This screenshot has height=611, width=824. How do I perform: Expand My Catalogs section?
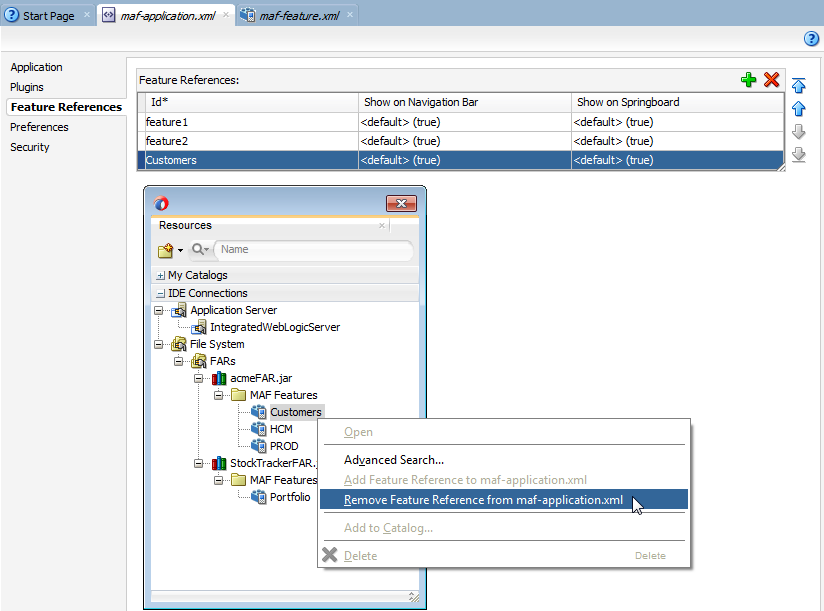tap(161, 275)
